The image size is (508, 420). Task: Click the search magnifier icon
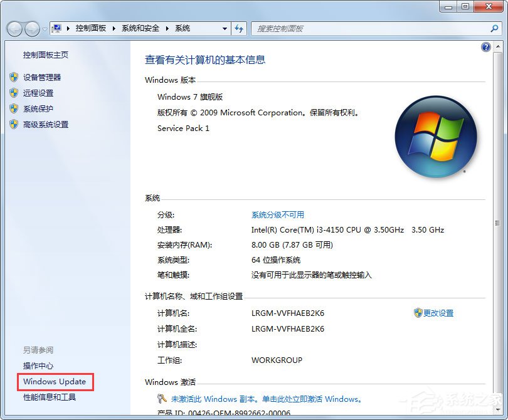tap(495, 28)
